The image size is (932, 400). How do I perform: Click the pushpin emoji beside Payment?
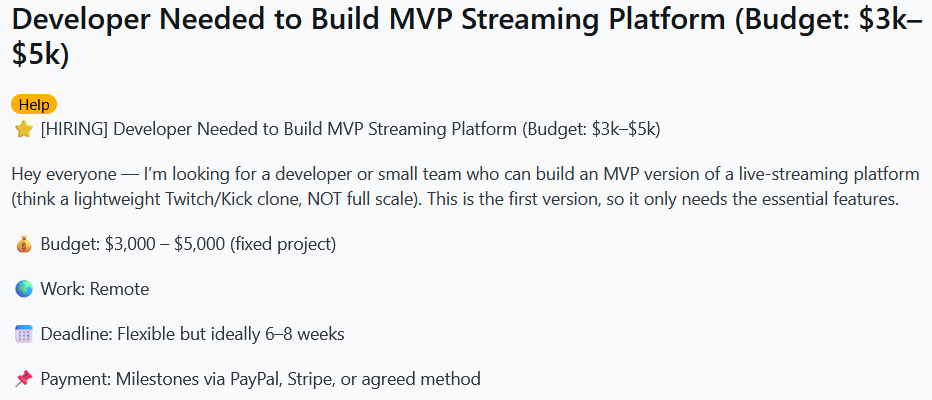tap(24, 379)
